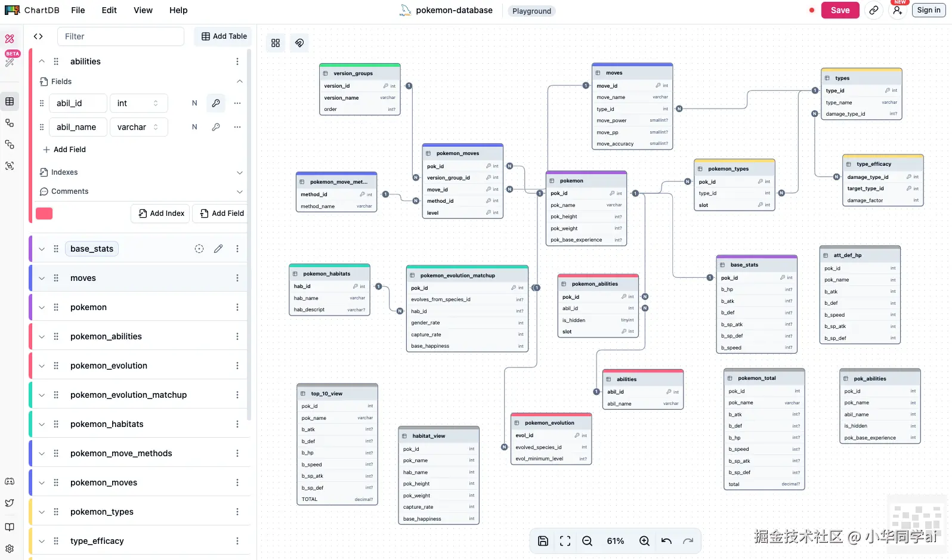Open base_stats options menu
The image size is (952, 560).
[x=237, y=249]
